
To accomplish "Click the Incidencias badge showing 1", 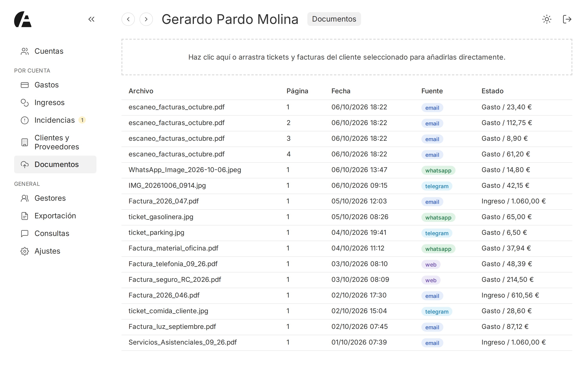I will click(x=82, y=120).
